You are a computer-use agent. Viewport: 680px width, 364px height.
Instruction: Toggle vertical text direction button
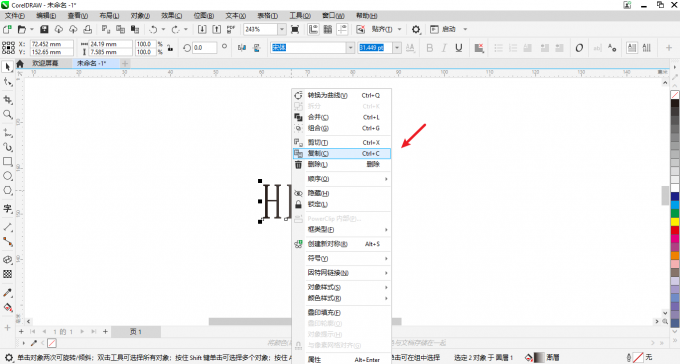click(647, 48)
